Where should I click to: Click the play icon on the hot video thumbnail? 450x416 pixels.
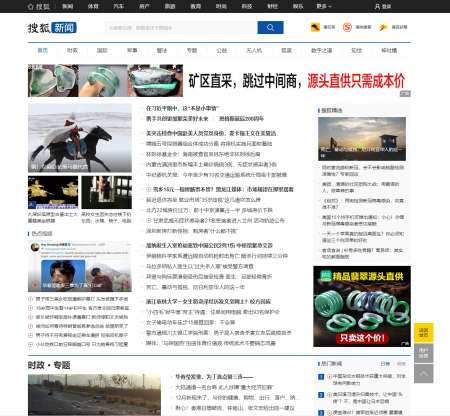[x=35, y=285]
